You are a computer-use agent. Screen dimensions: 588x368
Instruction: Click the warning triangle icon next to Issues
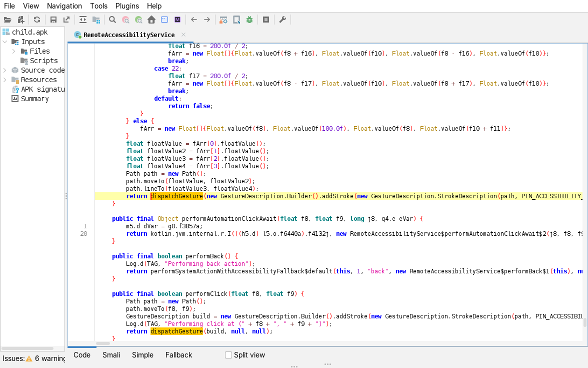click(x=29, y=358)
